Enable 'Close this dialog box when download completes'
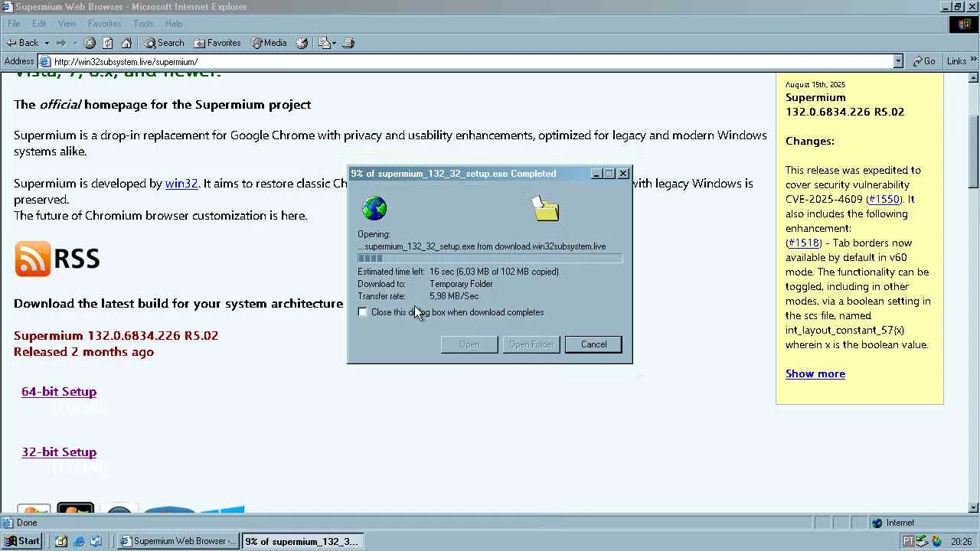 363,312
